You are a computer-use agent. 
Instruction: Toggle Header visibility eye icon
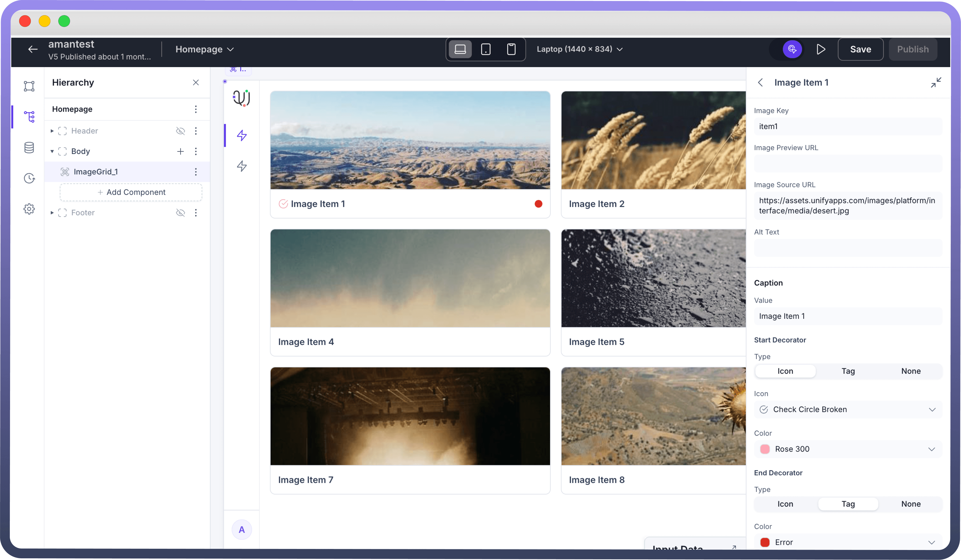point(180,131)
